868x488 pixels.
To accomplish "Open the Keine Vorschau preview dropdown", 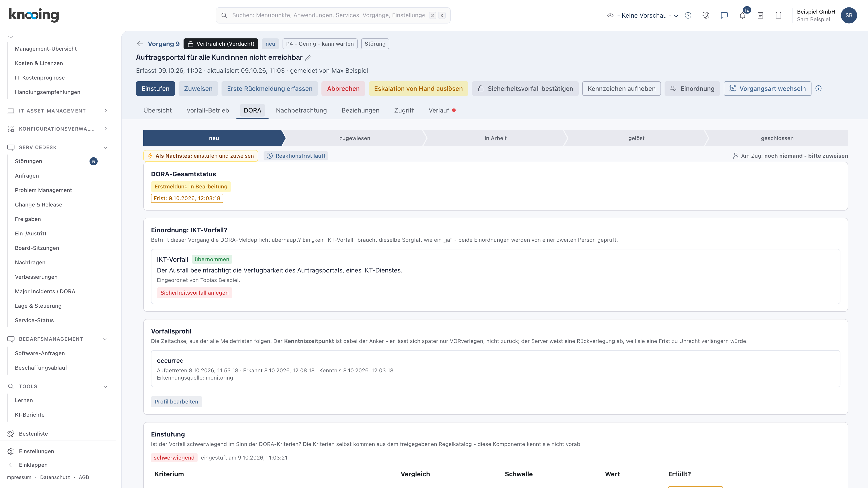I will (x=643, y=16).
